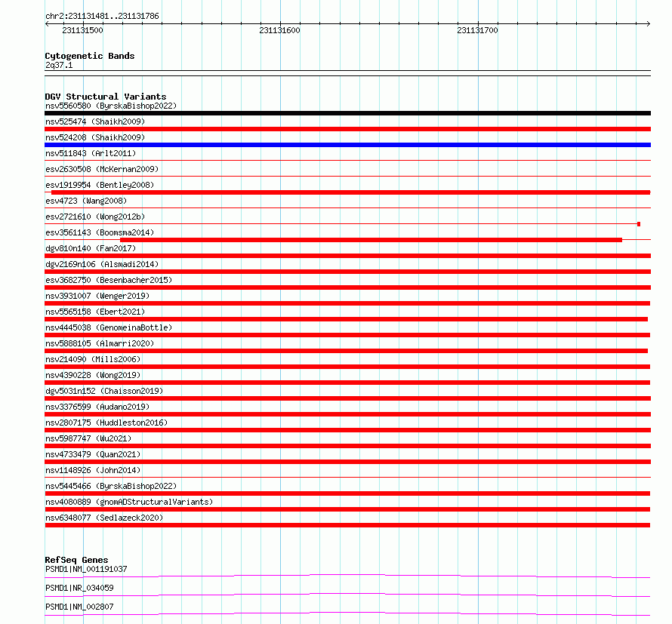Click the DGV Structural Variants track heading
The height and width of the screenshot is (624, 672).
pos(106,97)
